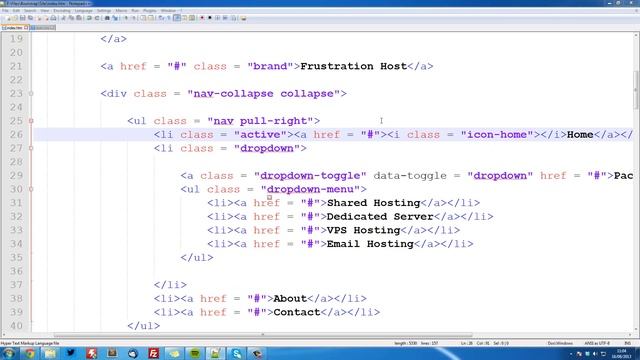Image resolution: width=640 pixels, height=360 pixels.
Task: Click the Paste toolbar icon
Action: (x=79, y=18)
